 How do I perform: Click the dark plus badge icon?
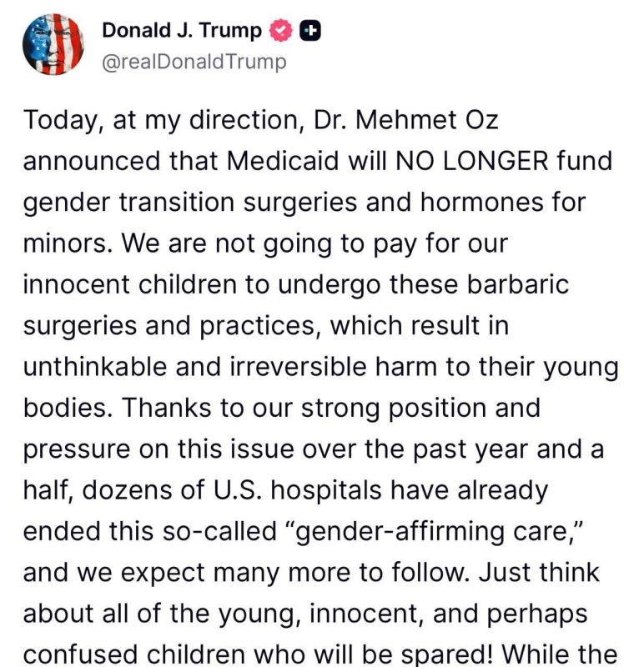(x=310, y=31)
